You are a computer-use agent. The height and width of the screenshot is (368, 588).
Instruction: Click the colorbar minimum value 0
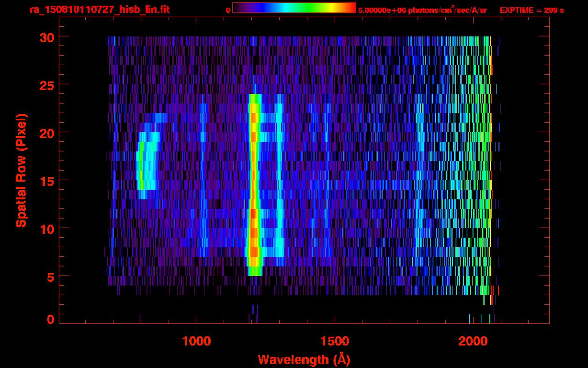click(x=228, y=10)
